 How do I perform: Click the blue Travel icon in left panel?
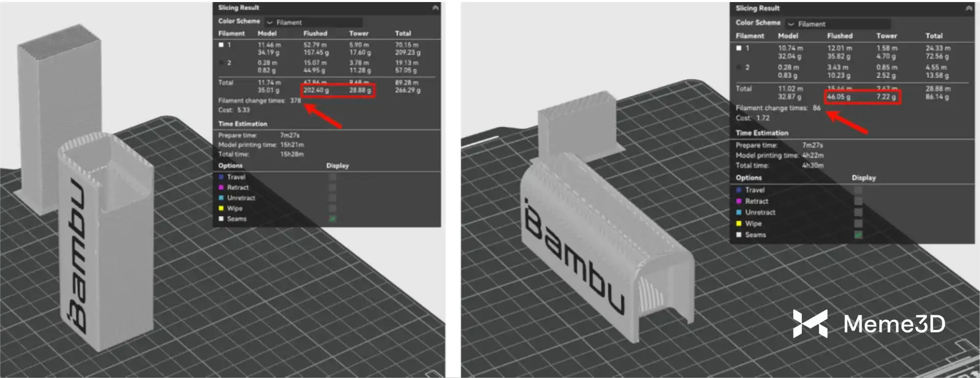coord(221,177)
